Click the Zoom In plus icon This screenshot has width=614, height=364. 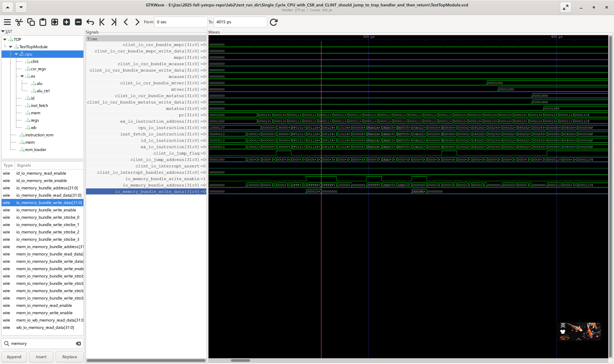tap(66, 22)
